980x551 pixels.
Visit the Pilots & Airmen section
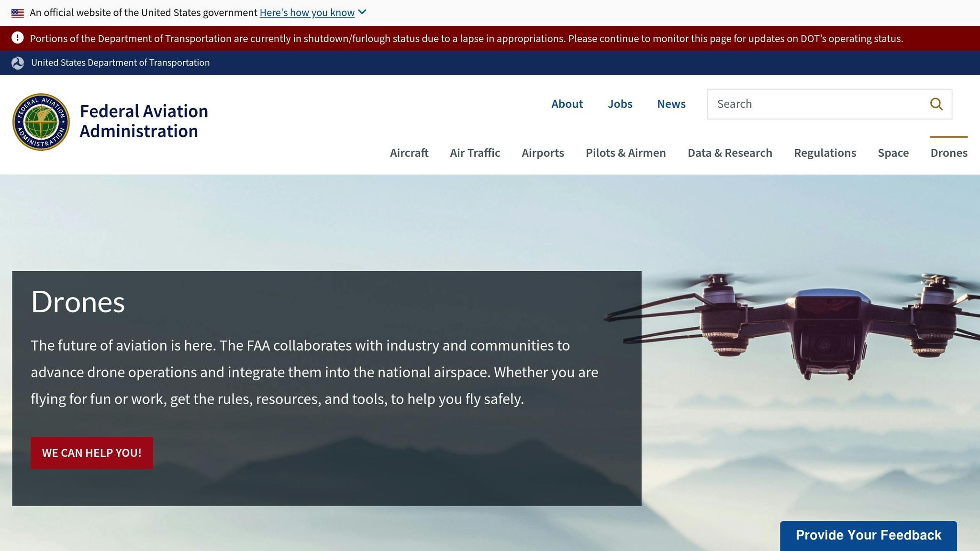pos(625,153)
